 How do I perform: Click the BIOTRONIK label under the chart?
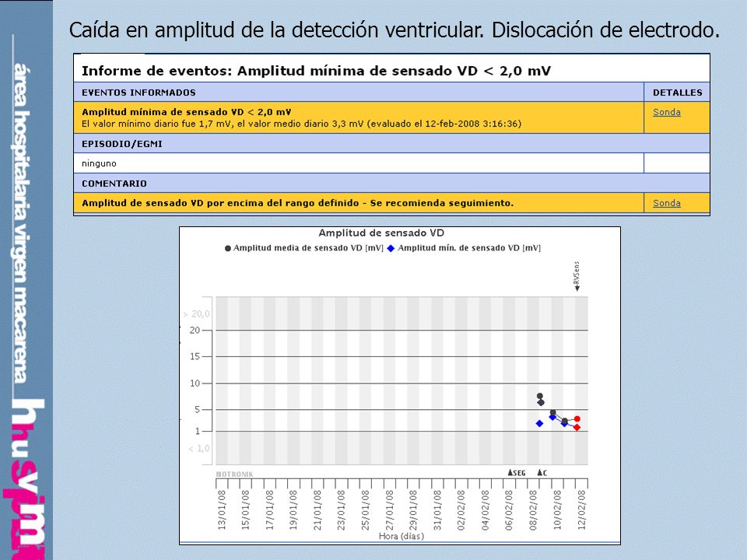click(234, 474)
